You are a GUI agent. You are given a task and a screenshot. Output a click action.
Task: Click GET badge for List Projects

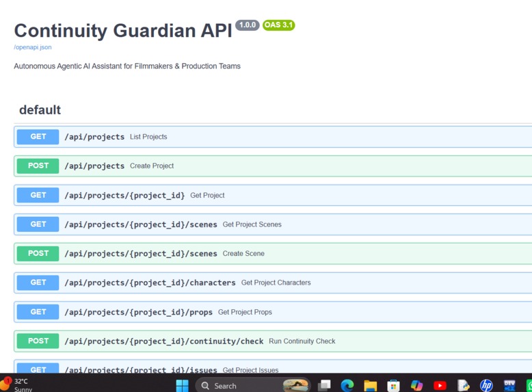38,137
